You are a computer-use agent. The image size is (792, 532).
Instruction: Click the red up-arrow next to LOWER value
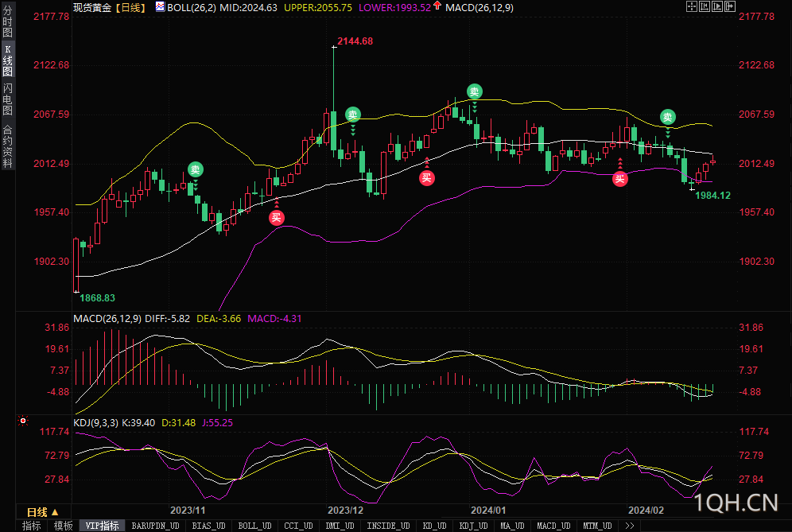pyautogui.click(x=437, y=6)
